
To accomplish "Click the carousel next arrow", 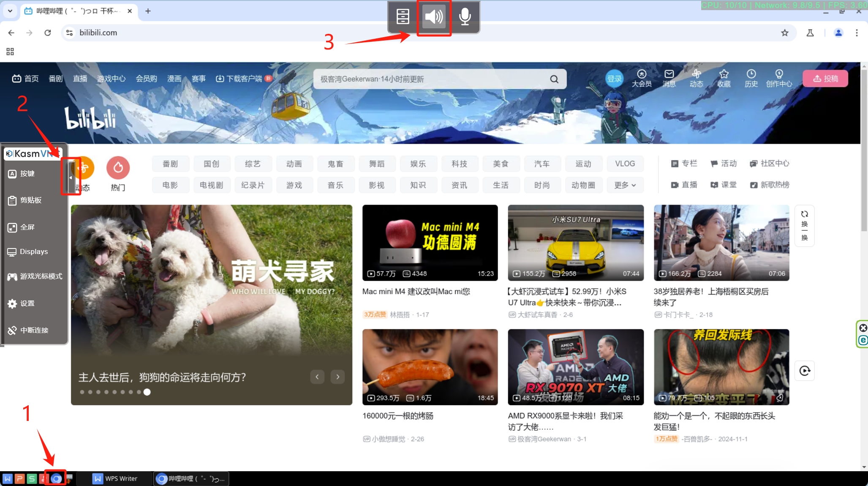I will pos(337,377).
